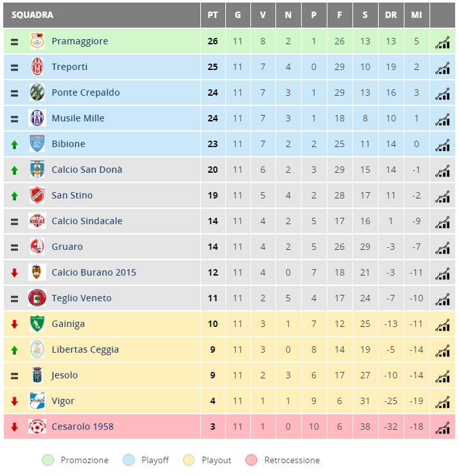Image resolution: width=459 pixels, height=476 pixels.
Task: Click the Gainiga green shield crest
Action: [x=37, y=324]
